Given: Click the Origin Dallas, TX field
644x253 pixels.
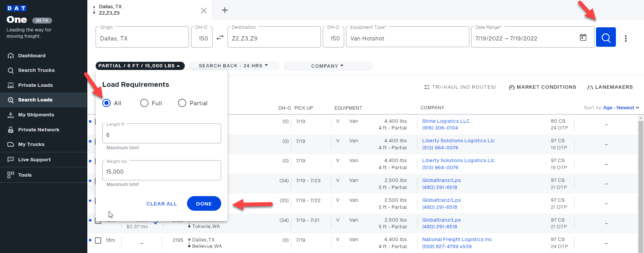Looking at the screenshot, I should 142,37.
